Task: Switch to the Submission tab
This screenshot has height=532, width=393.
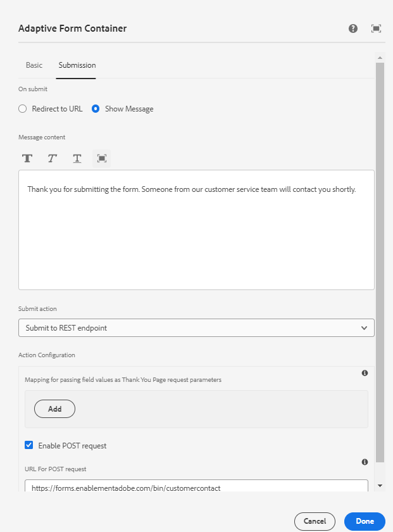Action: (x=77, y=65)
